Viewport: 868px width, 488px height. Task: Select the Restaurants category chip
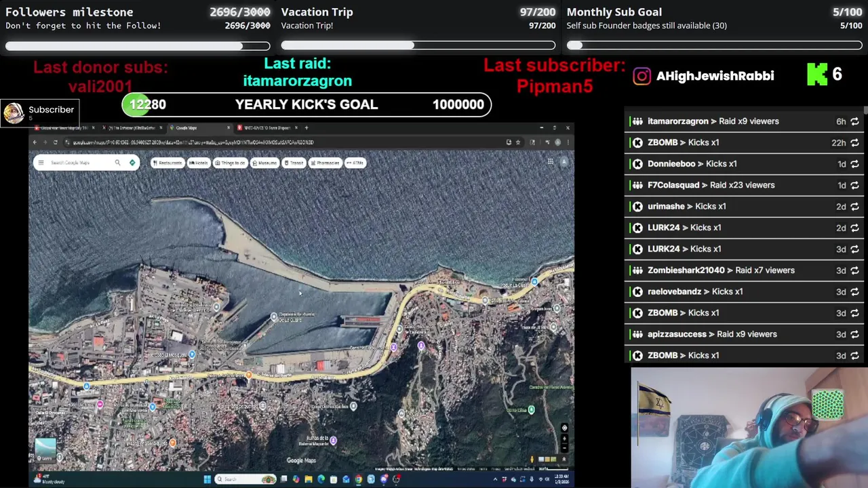point(167,163)
